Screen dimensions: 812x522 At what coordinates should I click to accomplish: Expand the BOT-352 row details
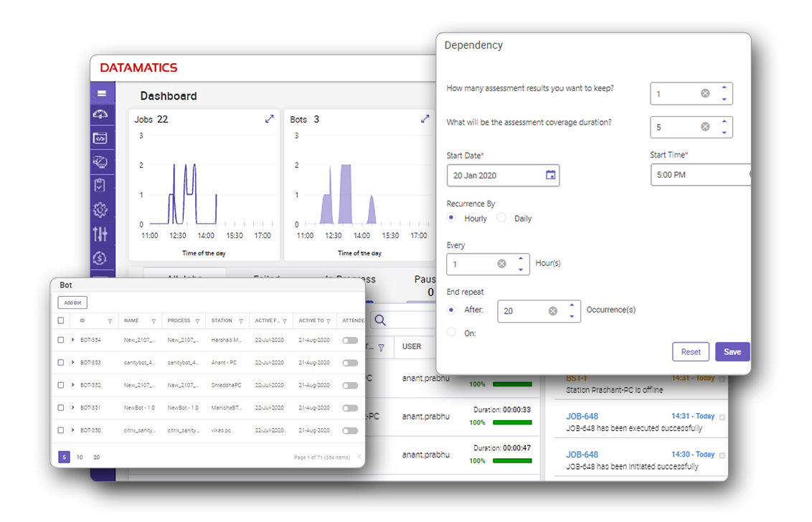pyautogui.click(x=73, y=385)
